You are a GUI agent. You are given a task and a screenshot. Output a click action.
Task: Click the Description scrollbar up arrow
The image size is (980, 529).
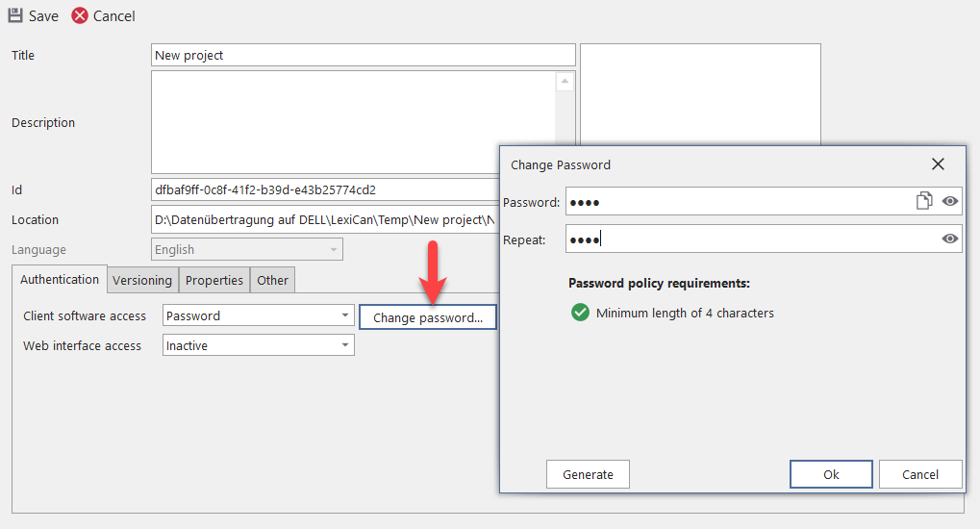(565, 83)
